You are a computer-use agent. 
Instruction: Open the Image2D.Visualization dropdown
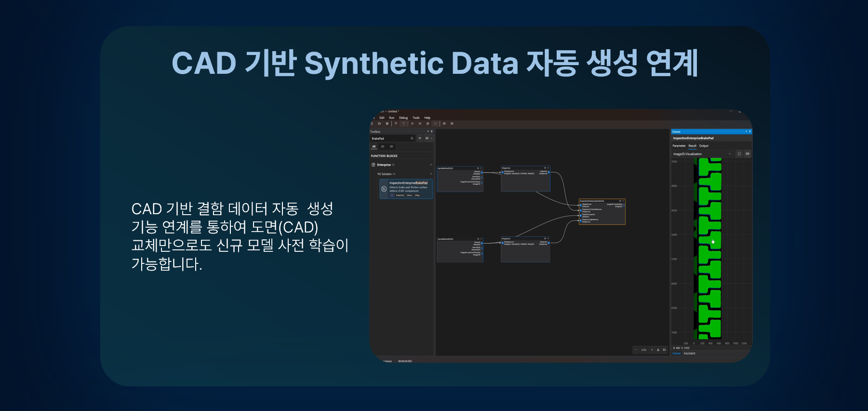(x=702, y=154)
